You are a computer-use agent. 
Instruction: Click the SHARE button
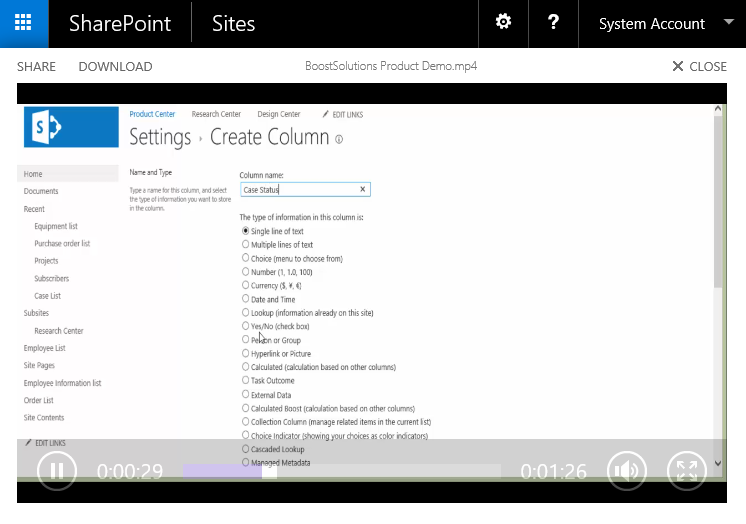tap(36, 66)
